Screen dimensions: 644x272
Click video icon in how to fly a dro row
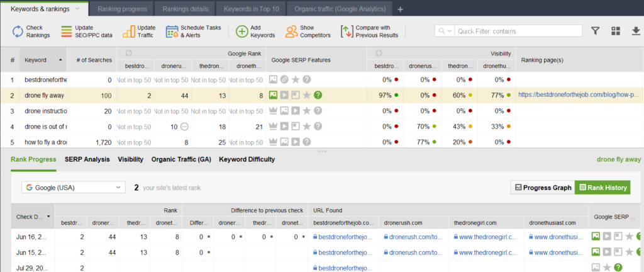(x=296, y=142)
